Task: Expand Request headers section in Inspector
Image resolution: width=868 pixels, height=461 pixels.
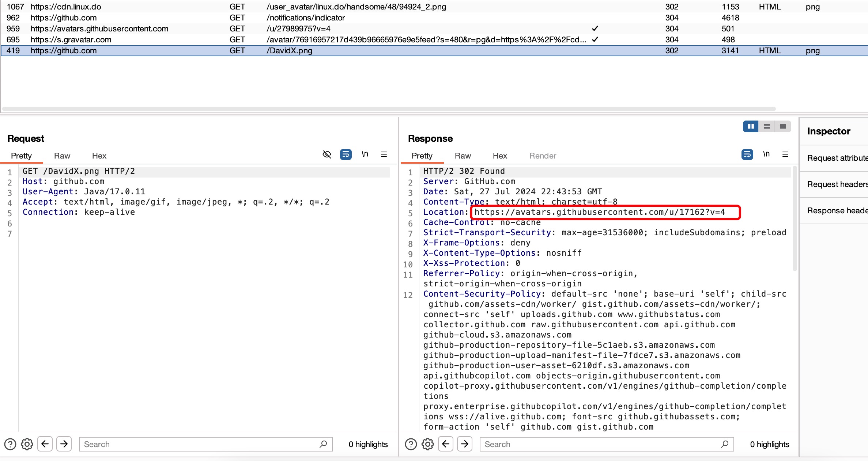Action: pos(837,184)
